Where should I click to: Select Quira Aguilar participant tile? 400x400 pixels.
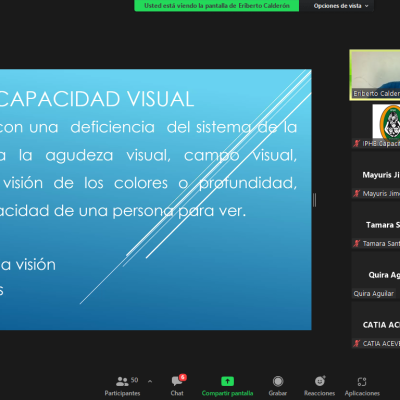click(x=376, y=276)
